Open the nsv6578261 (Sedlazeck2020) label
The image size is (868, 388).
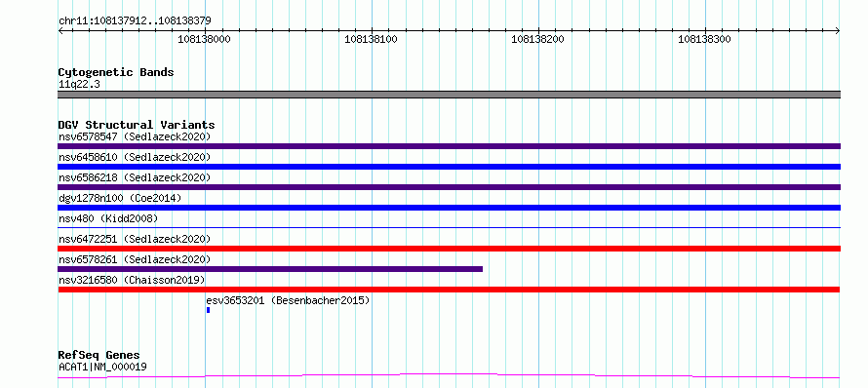point(135,259)
